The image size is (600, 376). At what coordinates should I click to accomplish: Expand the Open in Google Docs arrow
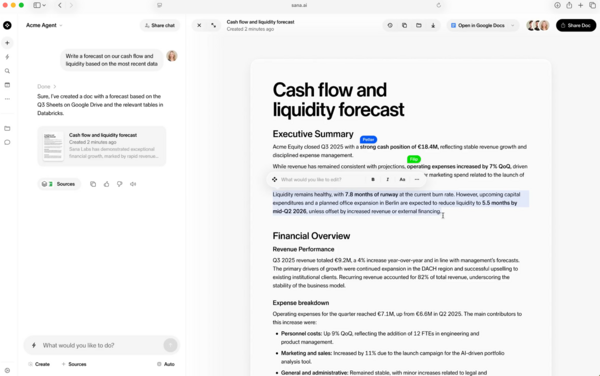[x=513, y=25]
